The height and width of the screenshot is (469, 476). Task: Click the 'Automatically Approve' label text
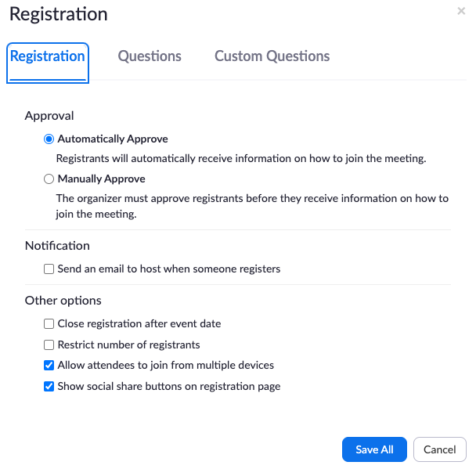pos(113,139)
